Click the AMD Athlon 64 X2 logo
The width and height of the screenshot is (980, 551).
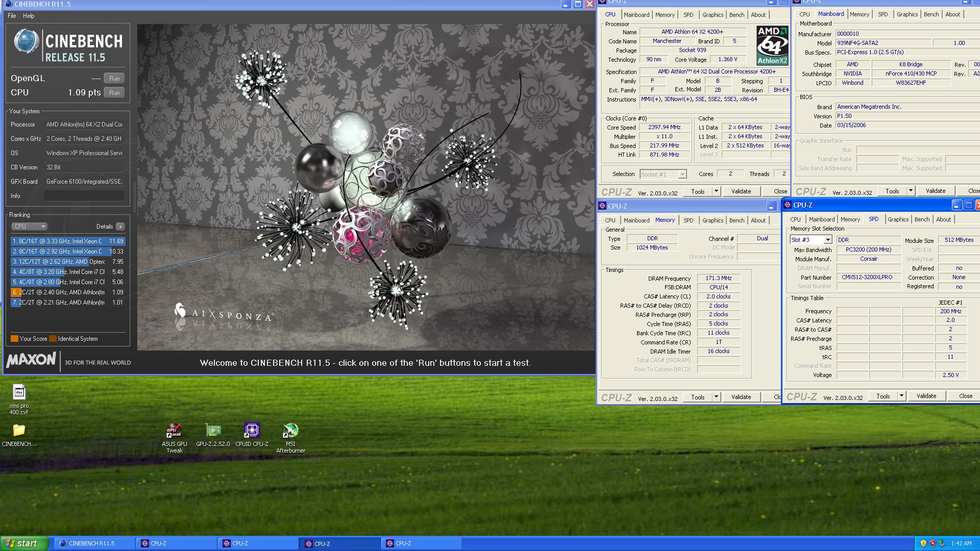click(772, 45)
